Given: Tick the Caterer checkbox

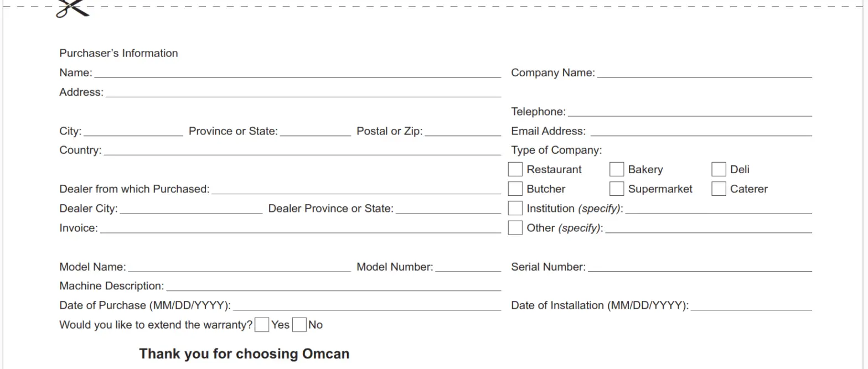Looking at the screenshot, I should coord(719,189).
